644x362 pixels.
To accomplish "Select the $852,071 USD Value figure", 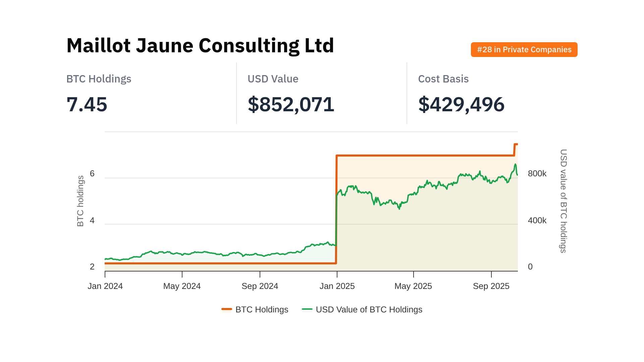I will 291,104.
